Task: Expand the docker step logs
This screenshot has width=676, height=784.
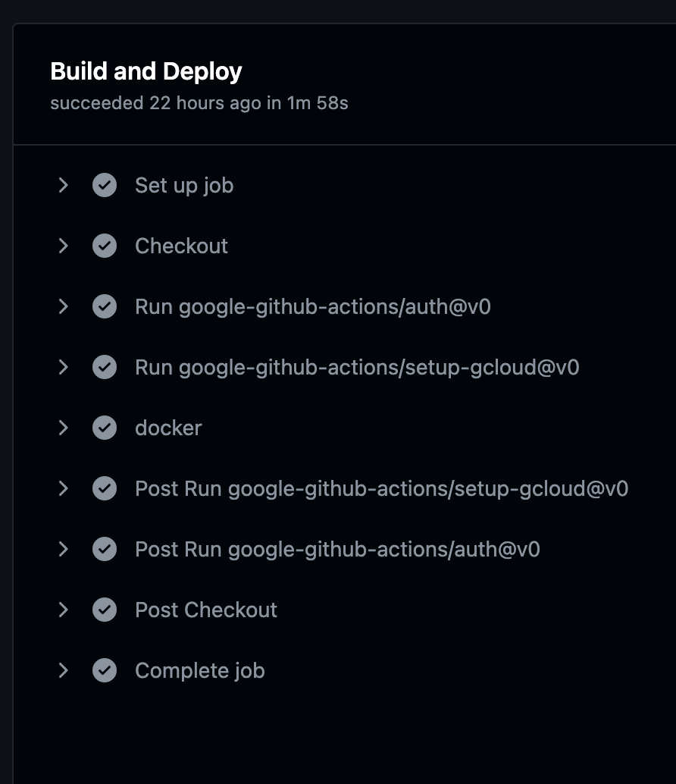Action: coord(64,428)
